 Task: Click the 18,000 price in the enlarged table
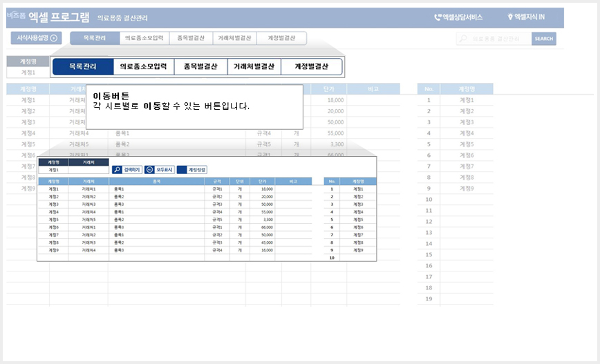[x=267, y=189]
